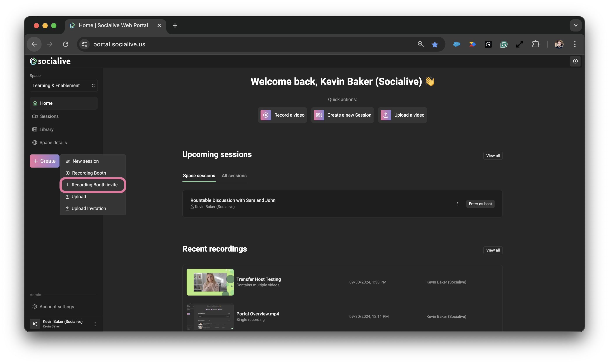
Task: Reload the page
Action: click(65, 44)
